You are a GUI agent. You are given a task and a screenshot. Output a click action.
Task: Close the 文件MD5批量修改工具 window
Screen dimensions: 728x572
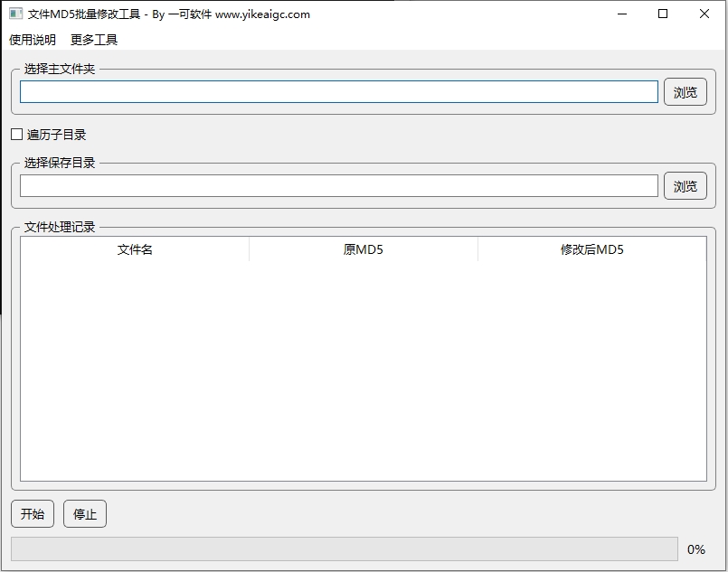[704, 14]
